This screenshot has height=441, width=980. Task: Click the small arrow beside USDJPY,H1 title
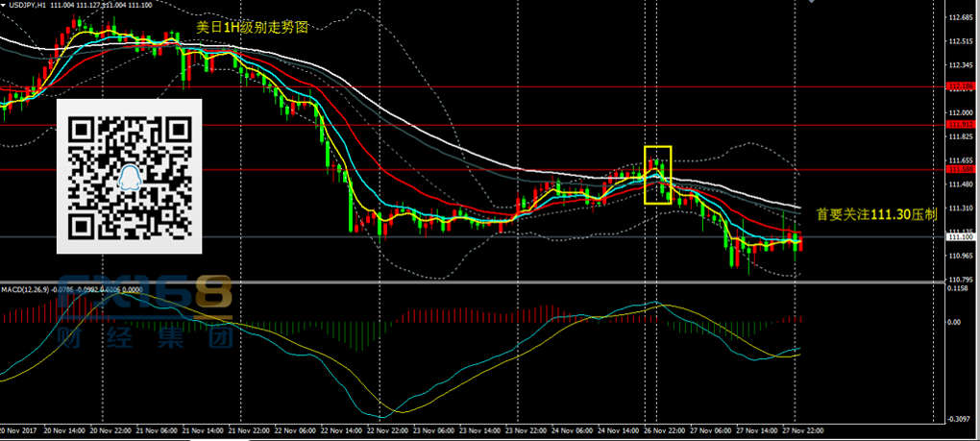pos(4,6)
